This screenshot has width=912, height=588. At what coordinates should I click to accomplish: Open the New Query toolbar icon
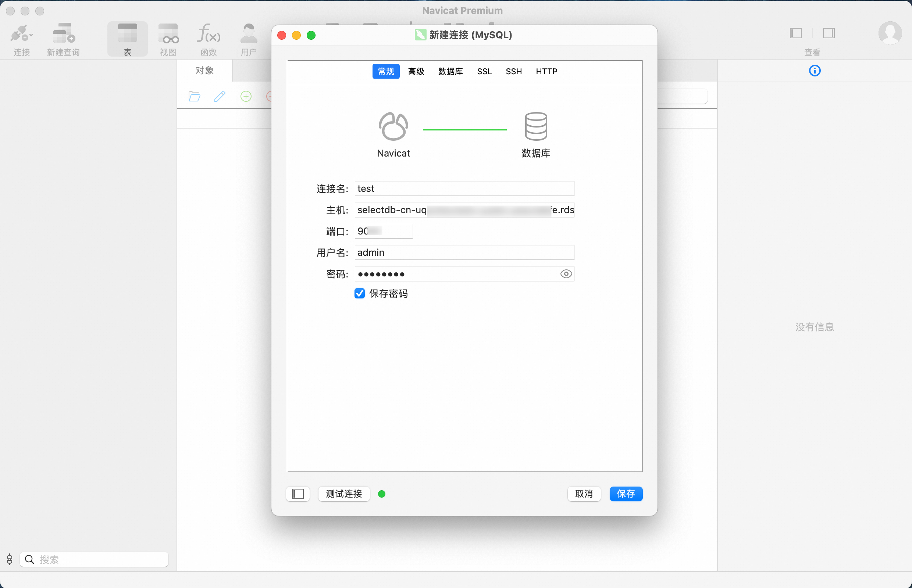[x=63, y=33]
